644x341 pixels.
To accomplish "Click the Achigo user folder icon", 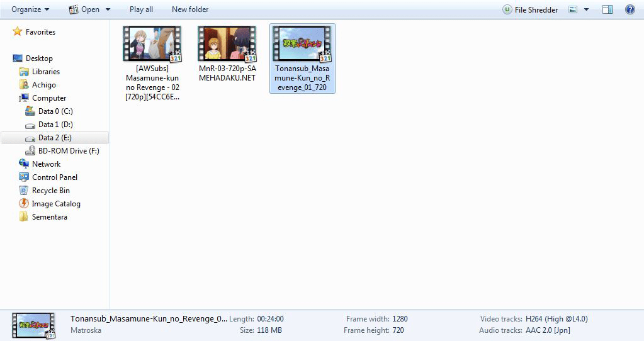I will (x=24, y=84).
